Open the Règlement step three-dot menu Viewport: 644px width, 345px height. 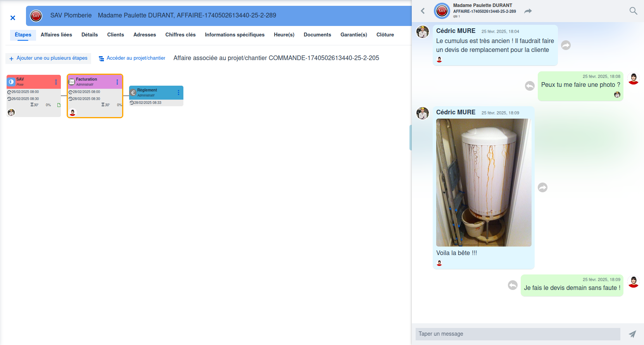point(178,93)
